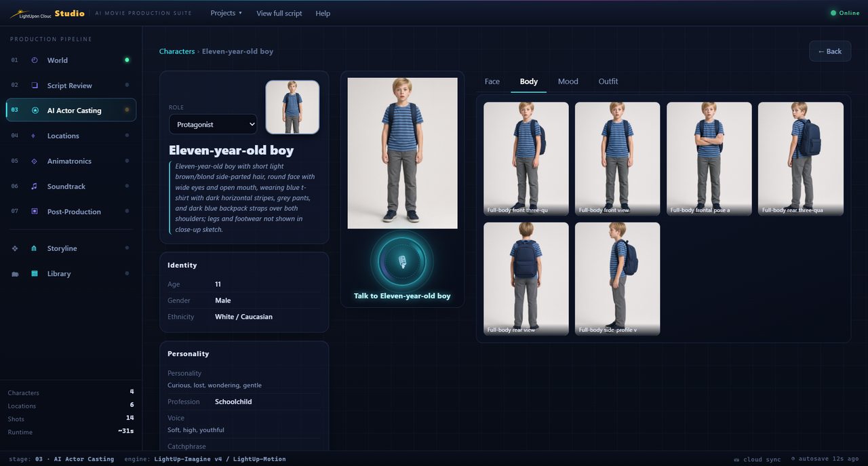
Task: Switch to the Mood tab
Action: point(568,81)
